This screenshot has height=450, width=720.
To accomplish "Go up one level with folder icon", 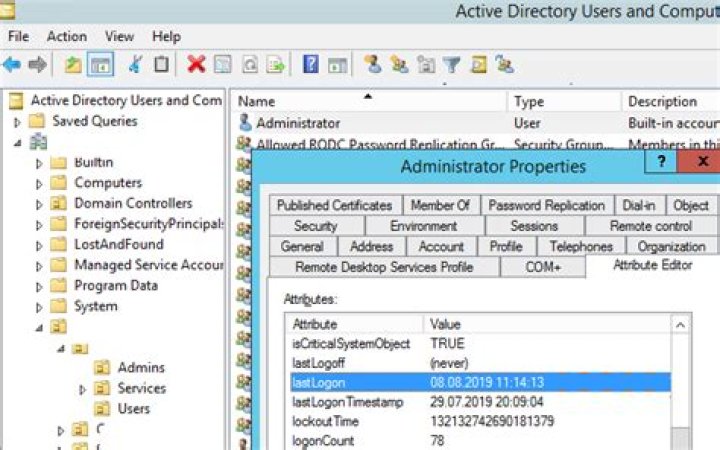I will (72, 64).
